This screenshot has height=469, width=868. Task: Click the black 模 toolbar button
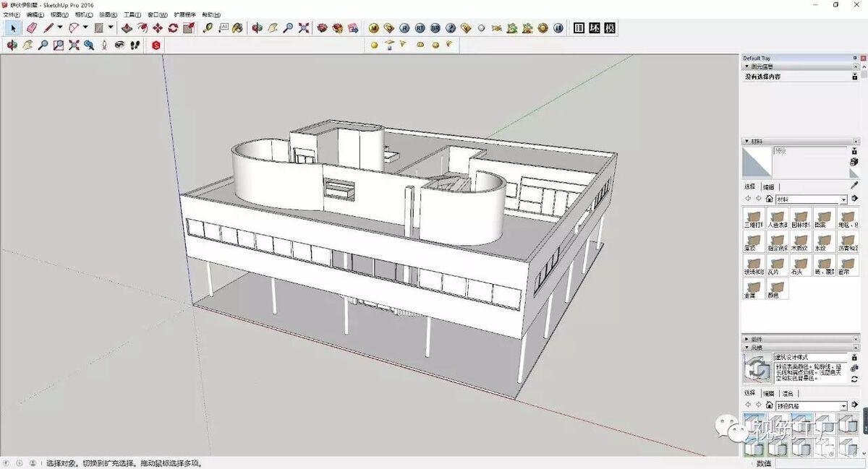coord(610,28)
